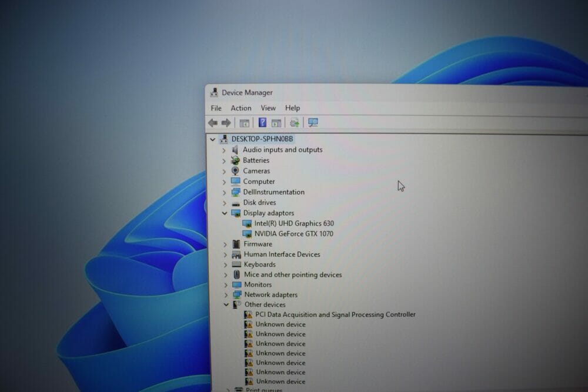The image size is (588, 392).
Task: Expand the Monitors category
Action: [226, 285]
